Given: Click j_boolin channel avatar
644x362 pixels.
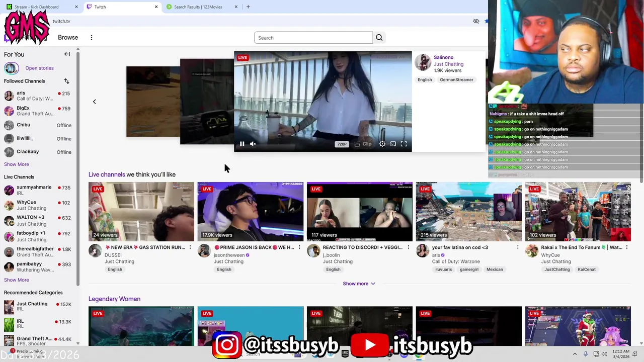Looking at the screenshot, I should 313,251.
